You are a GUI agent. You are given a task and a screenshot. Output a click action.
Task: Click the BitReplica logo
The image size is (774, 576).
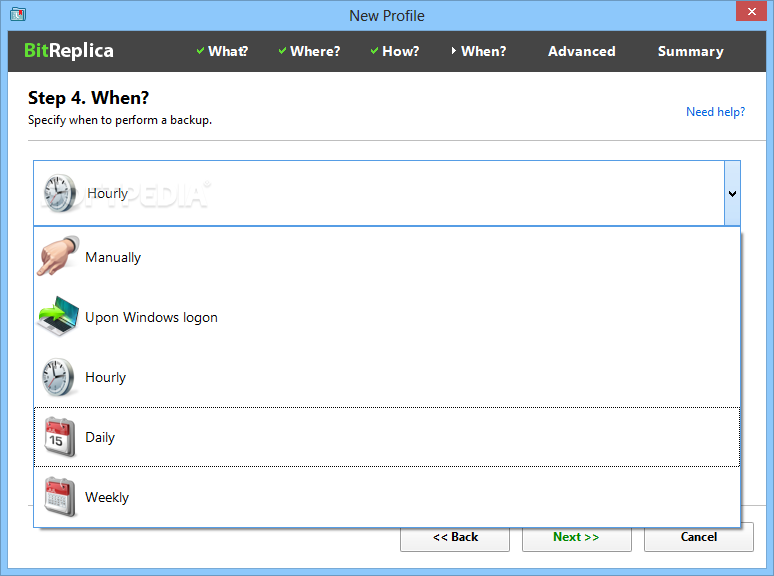[69, 51]
